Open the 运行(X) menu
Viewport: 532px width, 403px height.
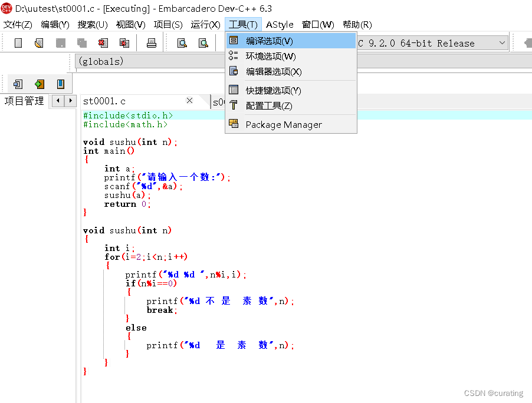coord(205,25)
